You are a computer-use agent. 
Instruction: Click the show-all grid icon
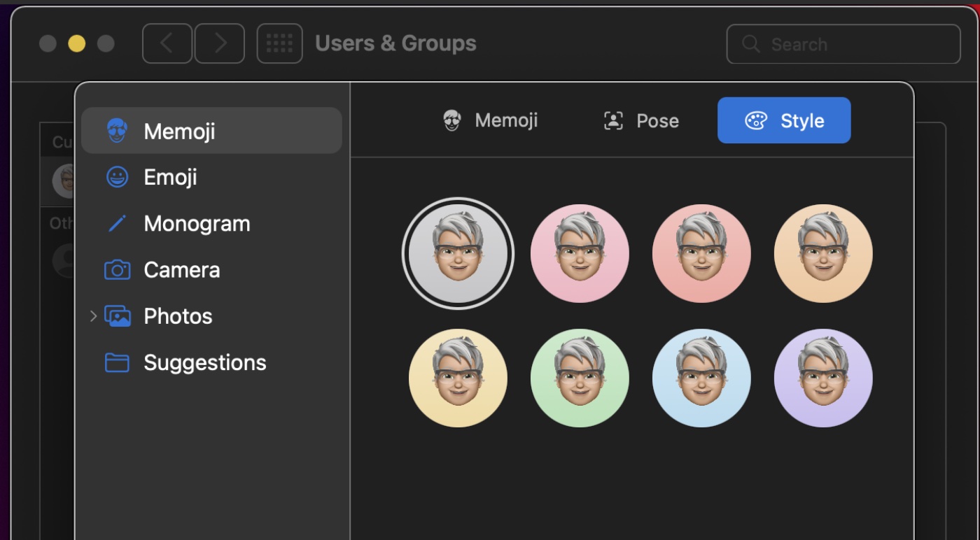(280, 43)
